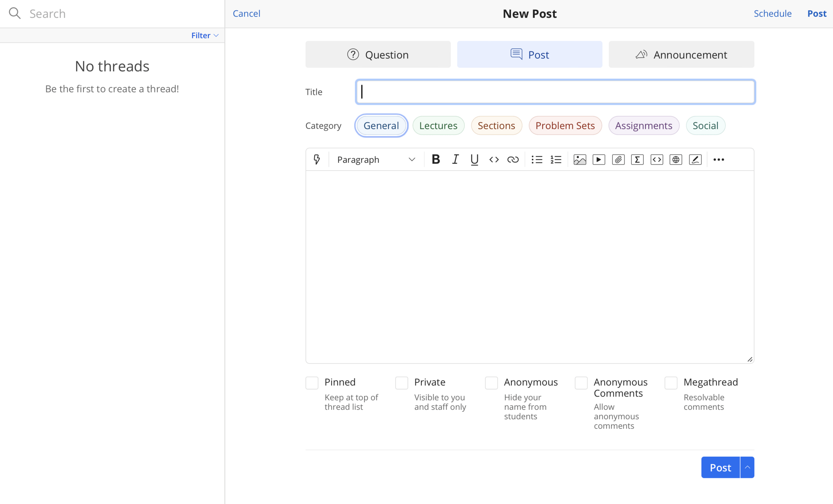
Task: Apply underline formatting
Action: coord(474,159)
